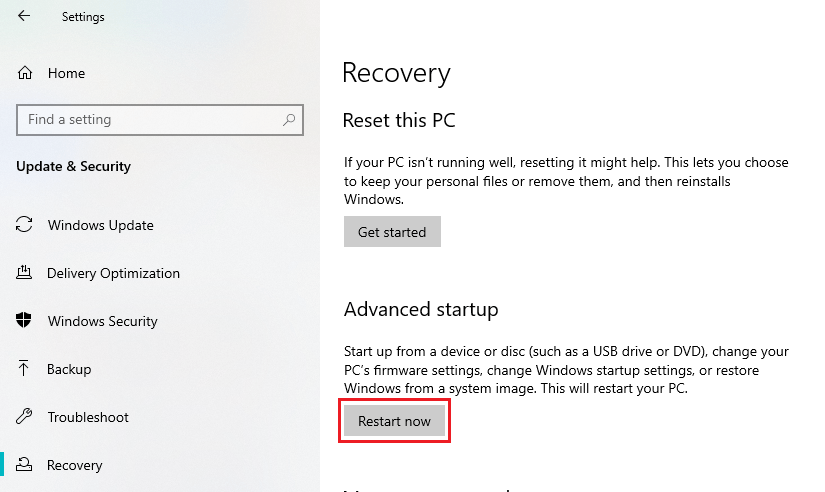
Task: Click the Recovery sidebar icon
Action: click(x=24, y=465)
